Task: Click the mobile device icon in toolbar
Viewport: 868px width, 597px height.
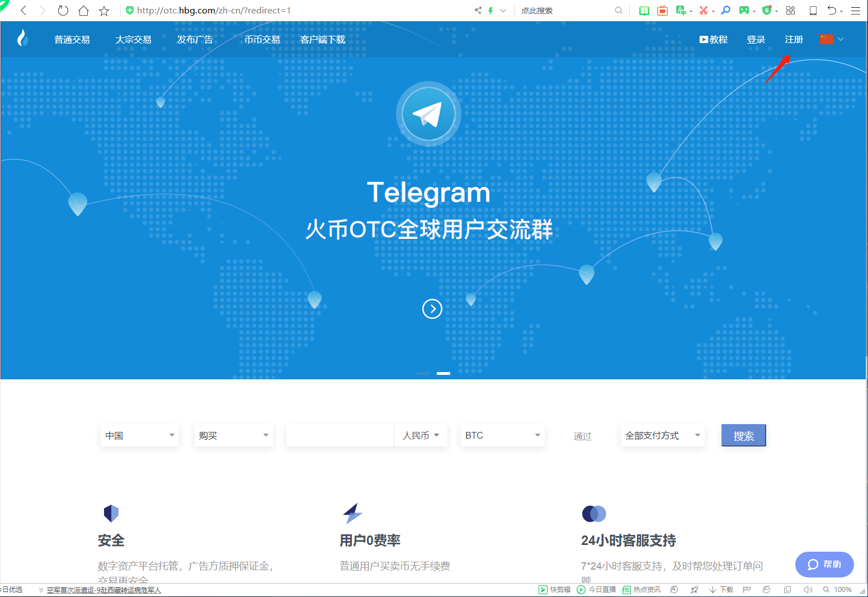Action: coord(813,10)
